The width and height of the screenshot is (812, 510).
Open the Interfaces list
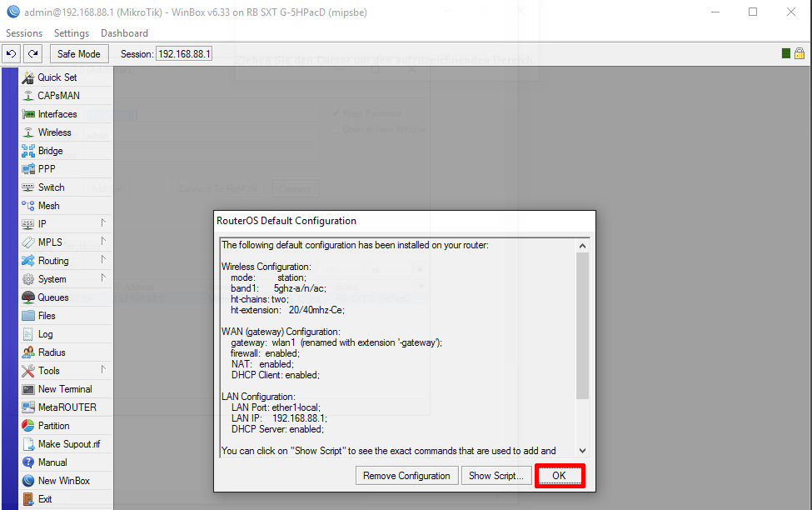[66, 114]
